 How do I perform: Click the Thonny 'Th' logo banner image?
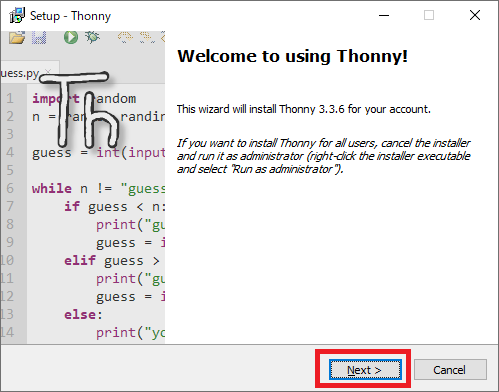(x=83, y=187)
